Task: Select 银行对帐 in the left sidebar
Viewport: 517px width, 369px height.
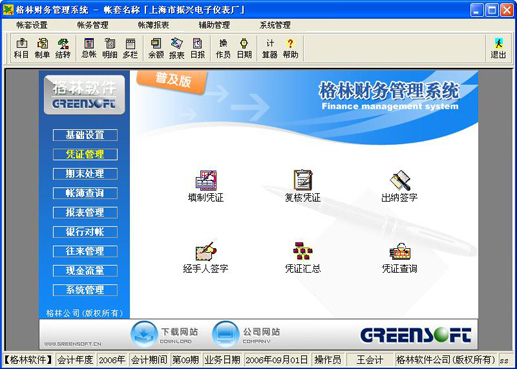Action: pyautogui.click(x=85, y=232)
